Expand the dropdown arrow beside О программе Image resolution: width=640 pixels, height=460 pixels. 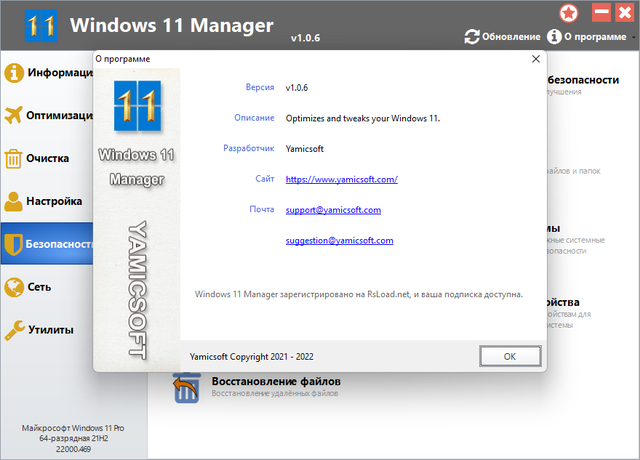pos(633,37)
